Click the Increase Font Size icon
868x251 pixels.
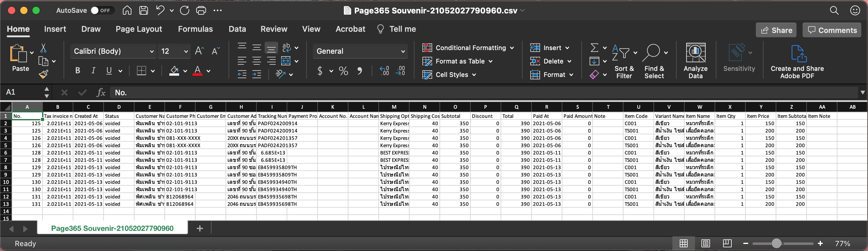pyautogui.click(x=200, y=51)
